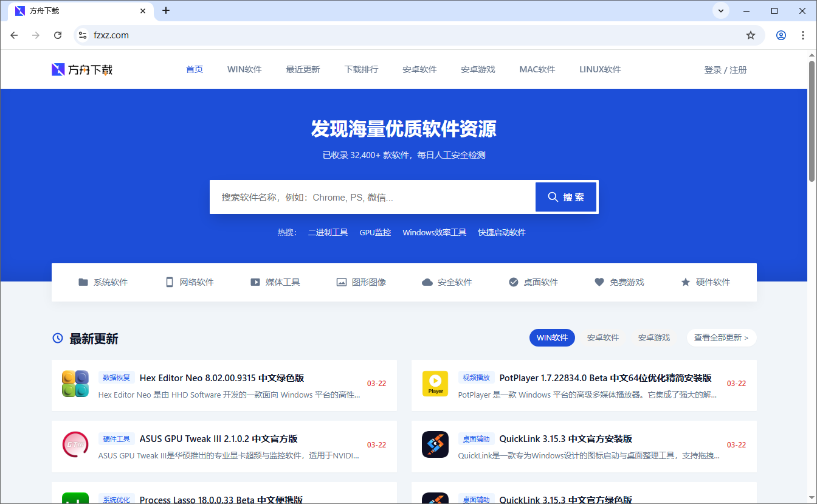The height and width of the screenshot is (504, 817).
Task: Click the Hex Editor Neo app icon
Action: point(75,384)
